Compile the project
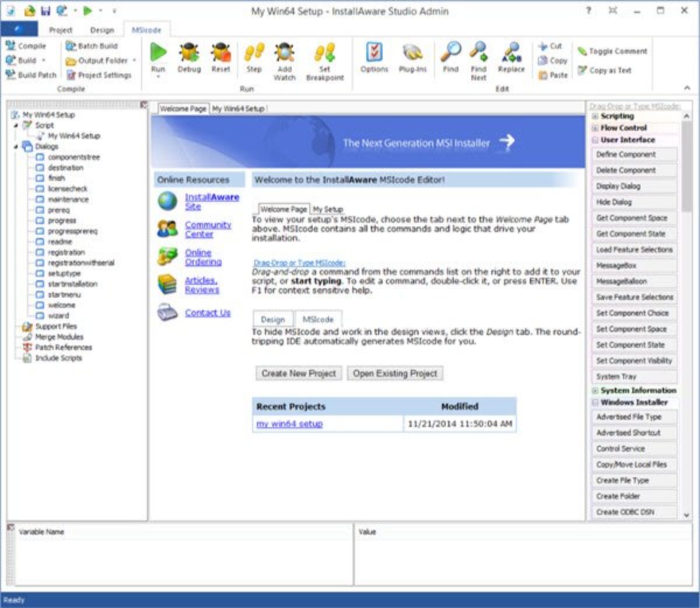The image size is (700, 608). coord(26,46)
